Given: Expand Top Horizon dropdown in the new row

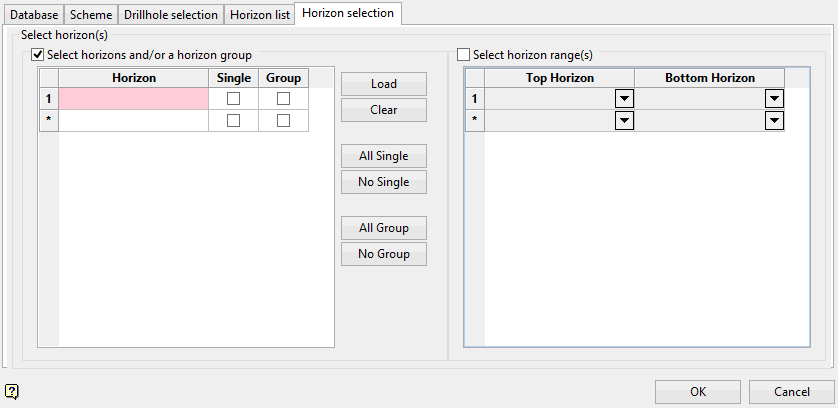Looking at the screenshot, I should tap(624, 120).
